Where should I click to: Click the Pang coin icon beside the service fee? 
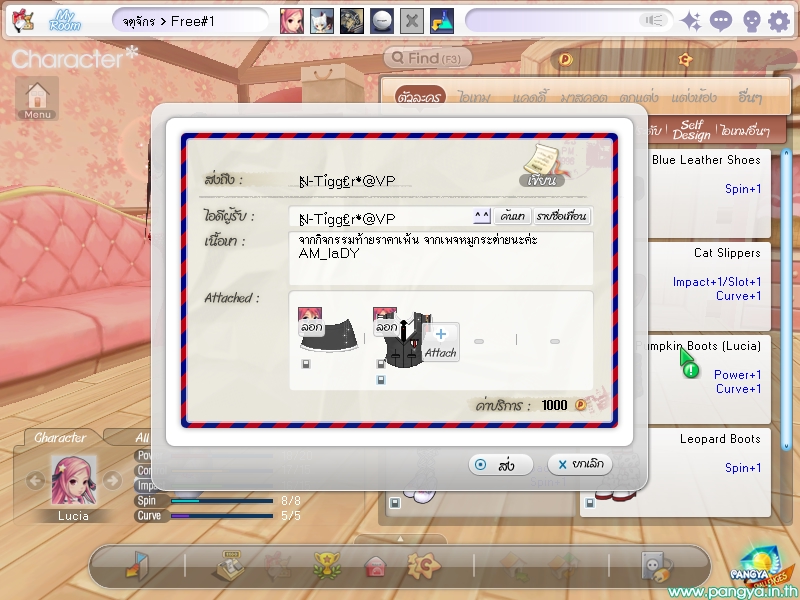581,405
